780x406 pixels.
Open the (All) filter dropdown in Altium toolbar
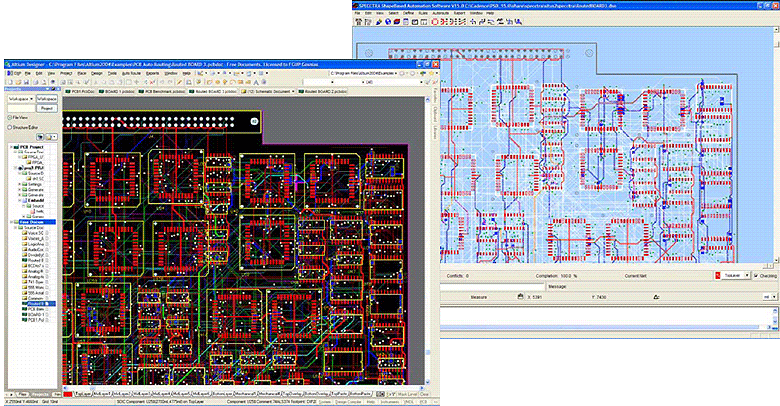click(x=421, y=82)
